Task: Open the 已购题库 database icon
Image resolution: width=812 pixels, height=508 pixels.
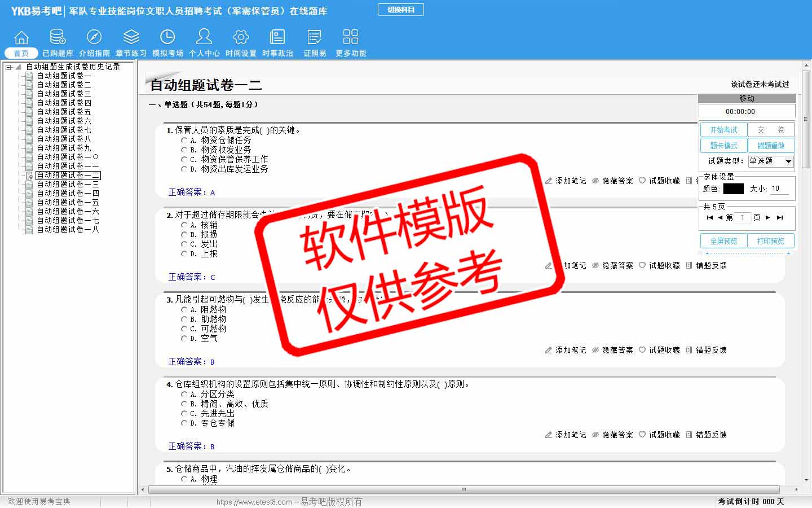Action: [58, 38]
